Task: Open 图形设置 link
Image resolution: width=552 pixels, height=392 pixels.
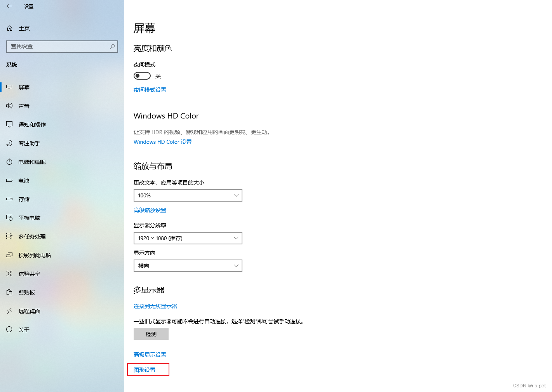Action: (x=145, y=370)
